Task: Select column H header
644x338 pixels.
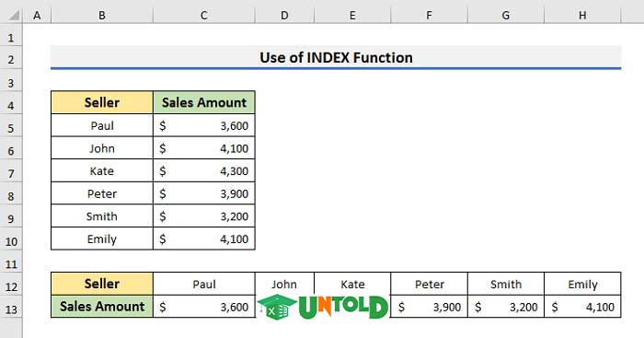Action: coord(582,16)
